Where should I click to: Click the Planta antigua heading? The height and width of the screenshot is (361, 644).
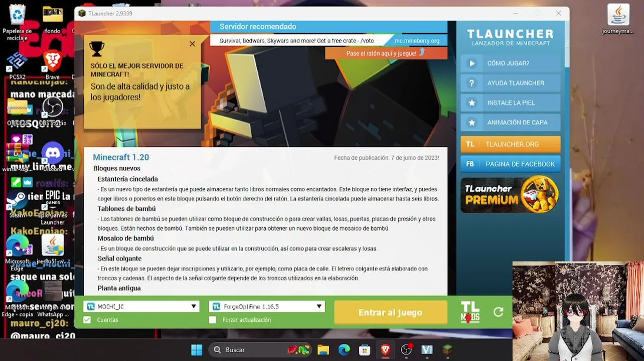point(119,288)
